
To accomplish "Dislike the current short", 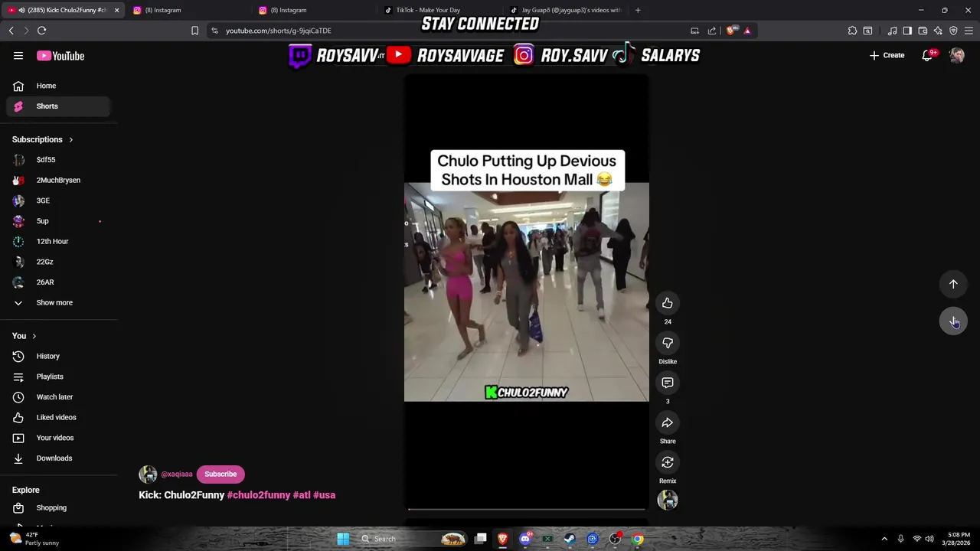I will (668, 343).
